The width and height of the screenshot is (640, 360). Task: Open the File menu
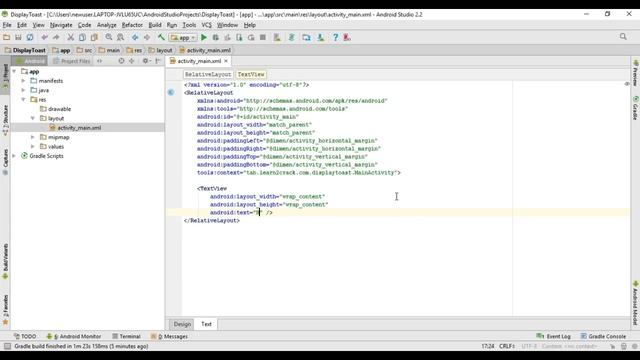click(x=7, y=25)
